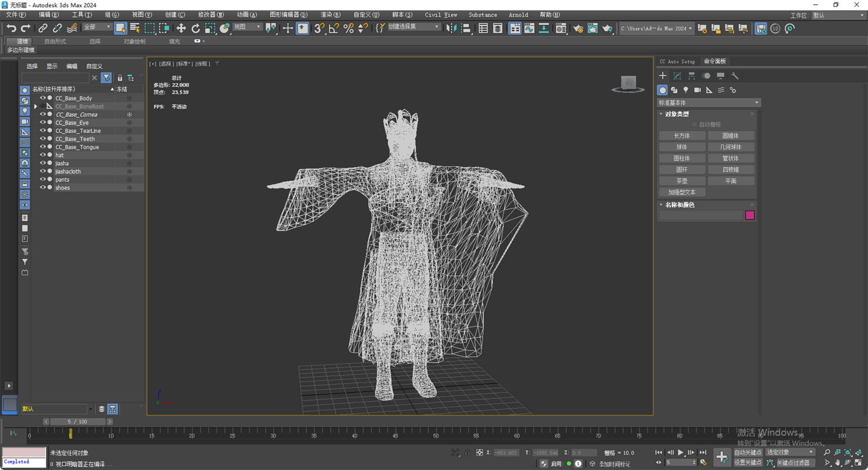Open the Rendered Frame Window

592,28
